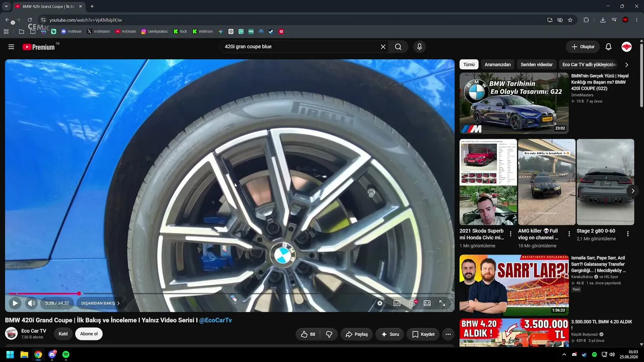Open the 2021 Skoda Superb short
Viewport: 644px width, 362px height.
point(488,182)
